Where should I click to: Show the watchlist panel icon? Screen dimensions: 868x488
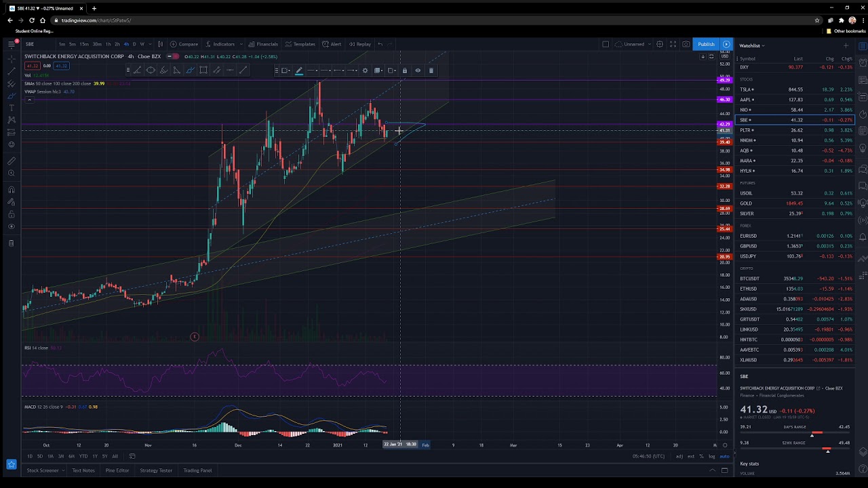tap(863, 45)
